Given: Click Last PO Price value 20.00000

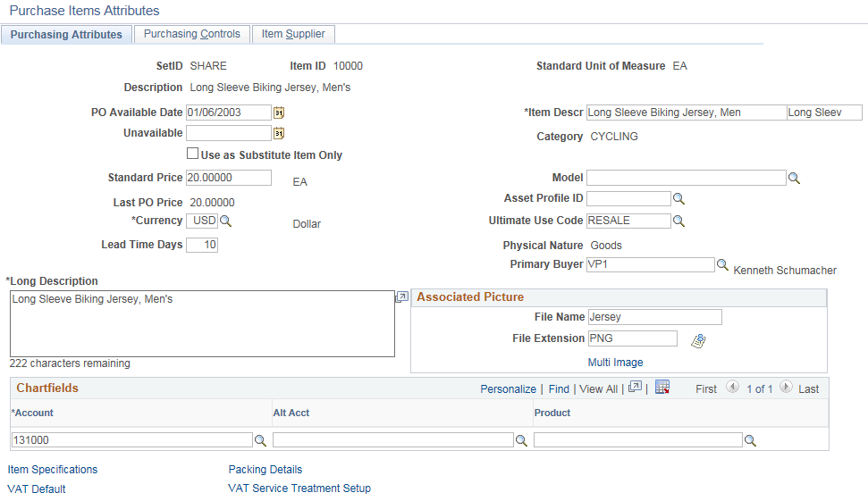Looking at the screenshot, I should click(212, 203).
